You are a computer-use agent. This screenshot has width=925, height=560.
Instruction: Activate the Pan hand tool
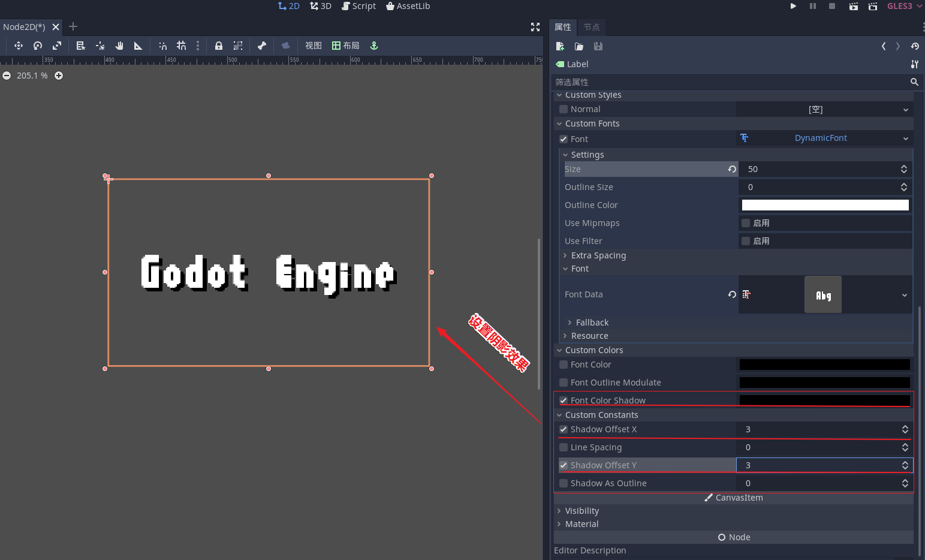click(119, 46)
